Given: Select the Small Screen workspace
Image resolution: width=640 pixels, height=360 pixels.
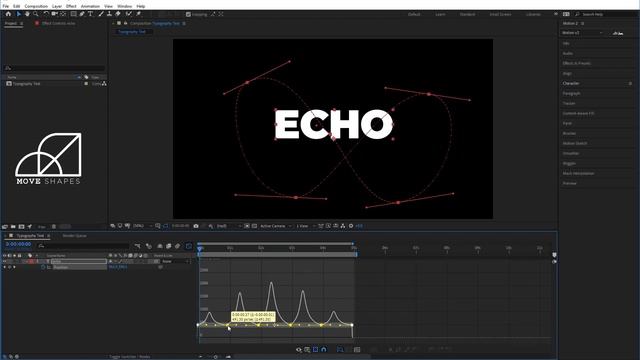Looking at the screenshot, I should 500,14.
